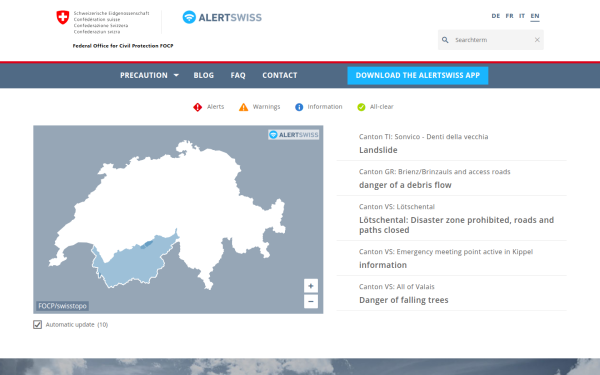
Task: Click 'Canton VS: All of Valais' text
Action: click(397, 287)
